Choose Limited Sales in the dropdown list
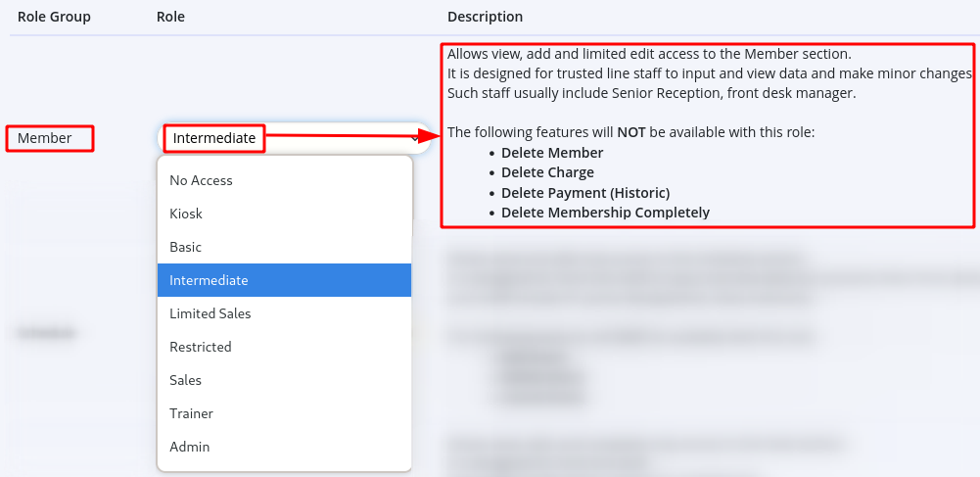Screen dimensions: 980x477 210,313
